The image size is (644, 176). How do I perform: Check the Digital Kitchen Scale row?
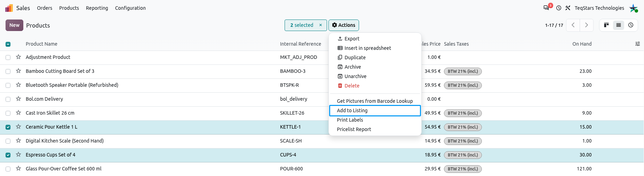(x=8, y=141)
